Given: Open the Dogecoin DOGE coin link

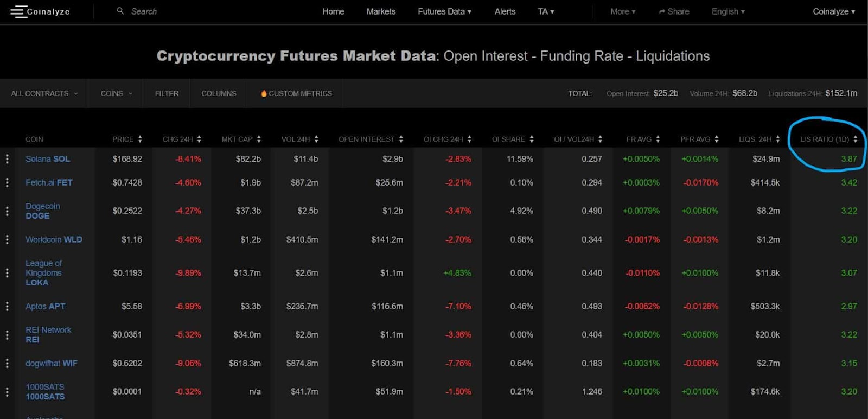Looking at the screenshot, I should tap(43, 211).
